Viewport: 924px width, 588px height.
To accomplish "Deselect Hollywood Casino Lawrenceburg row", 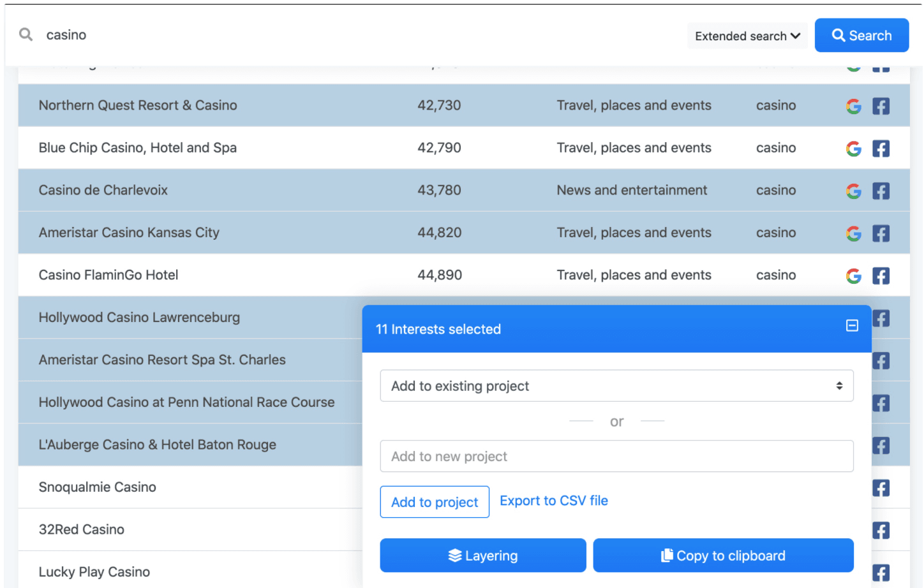I will click(x=190, y=317).
